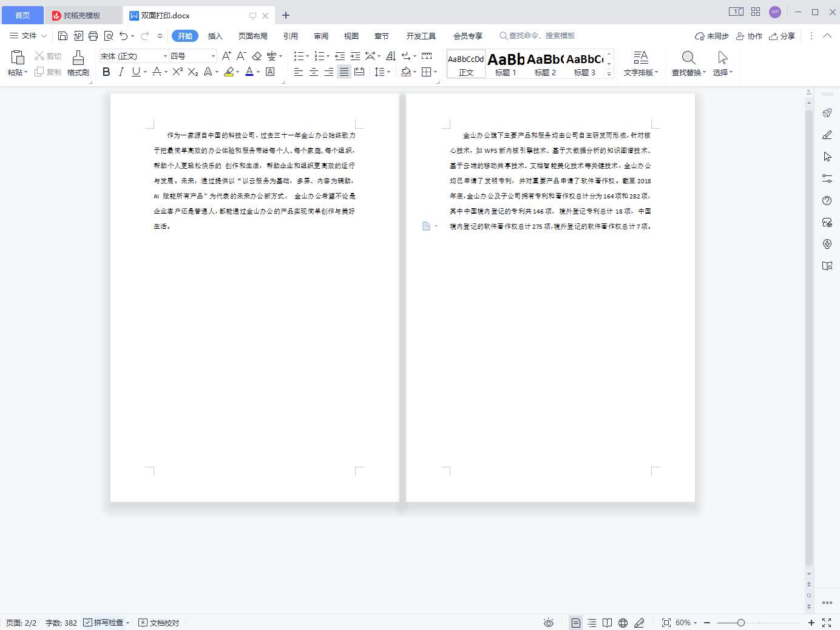The width and height of the screenshot is (840, 630).
Task: Apply the 标题 1 heading style
Action: pyautogui.click(x=506, y=64)
